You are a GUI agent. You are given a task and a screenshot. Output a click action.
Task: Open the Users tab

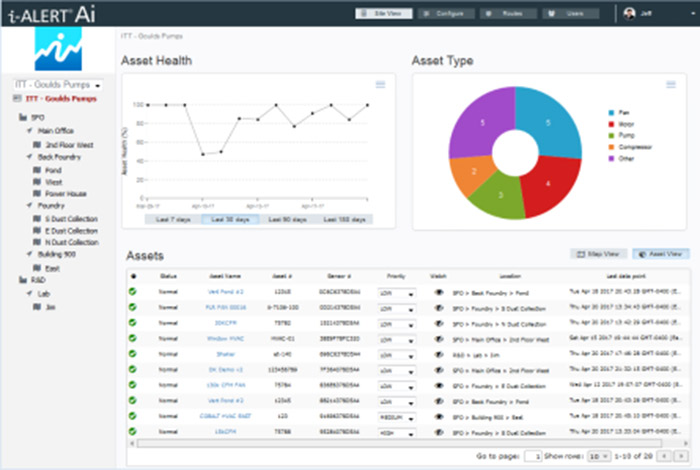[x=571, y=13]
